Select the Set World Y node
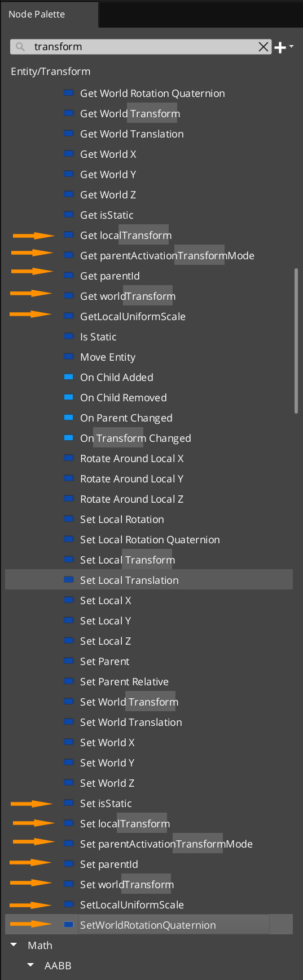Screen dimensions: 303x980 coord(107,762)
